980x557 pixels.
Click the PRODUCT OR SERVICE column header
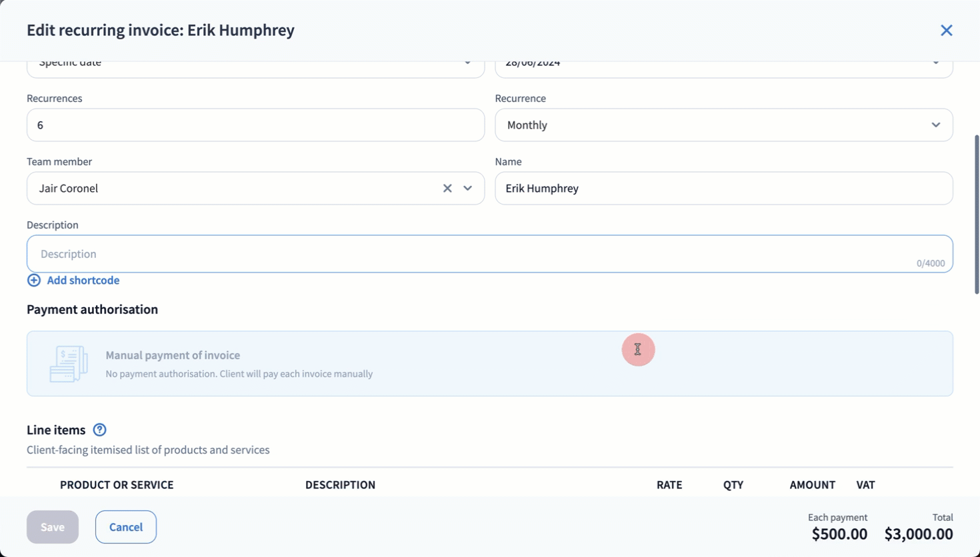click(x=117, y=485)
